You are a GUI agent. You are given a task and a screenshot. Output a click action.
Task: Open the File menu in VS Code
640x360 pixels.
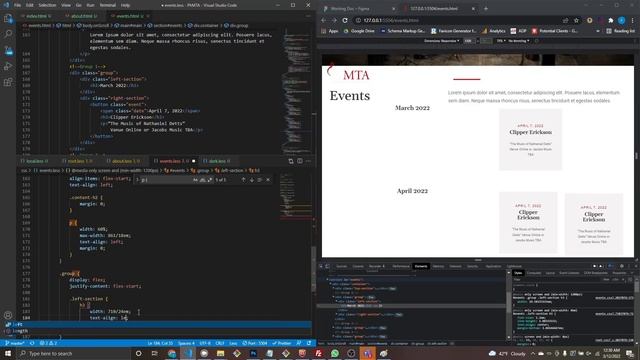(17, 5)
